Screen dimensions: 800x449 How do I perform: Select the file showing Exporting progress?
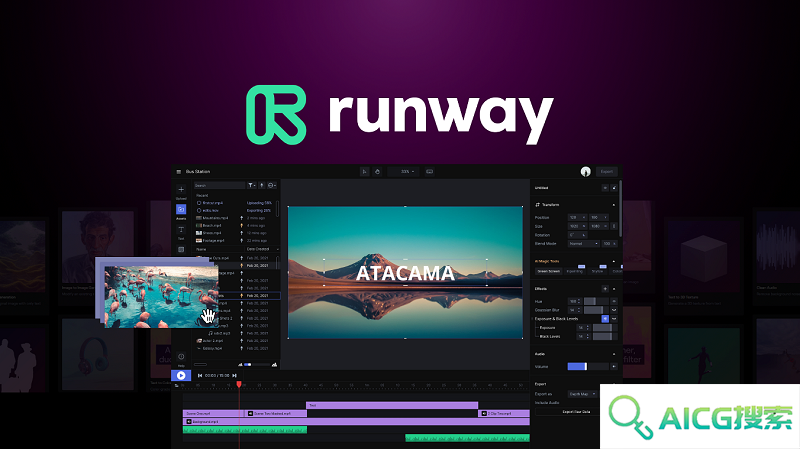(235, 210)
